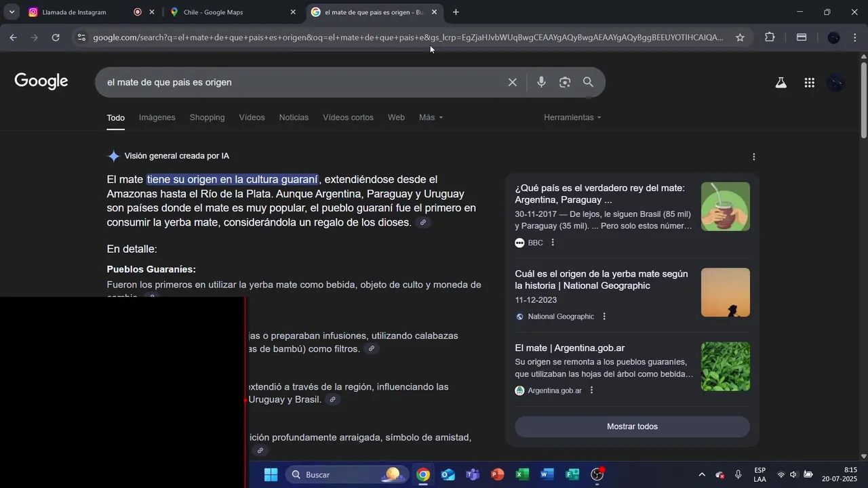The width and height of the screenshot is (868, 488).
Task: Open the Windows Start menu
Action: [x=271, y=474]
